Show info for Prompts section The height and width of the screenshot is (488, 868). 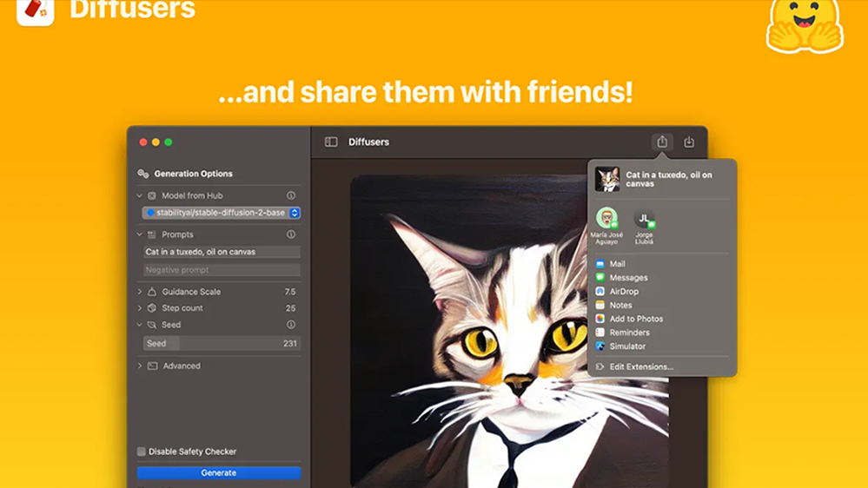click(x=290, y=234)
